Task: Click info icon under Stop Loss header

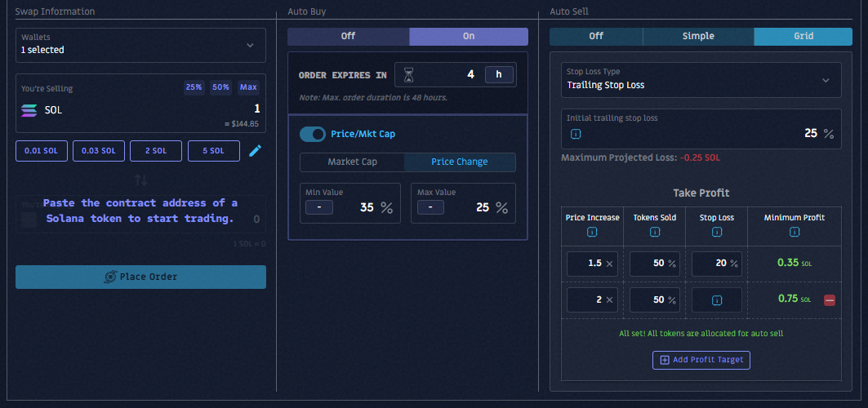Action: click(716, 233)
